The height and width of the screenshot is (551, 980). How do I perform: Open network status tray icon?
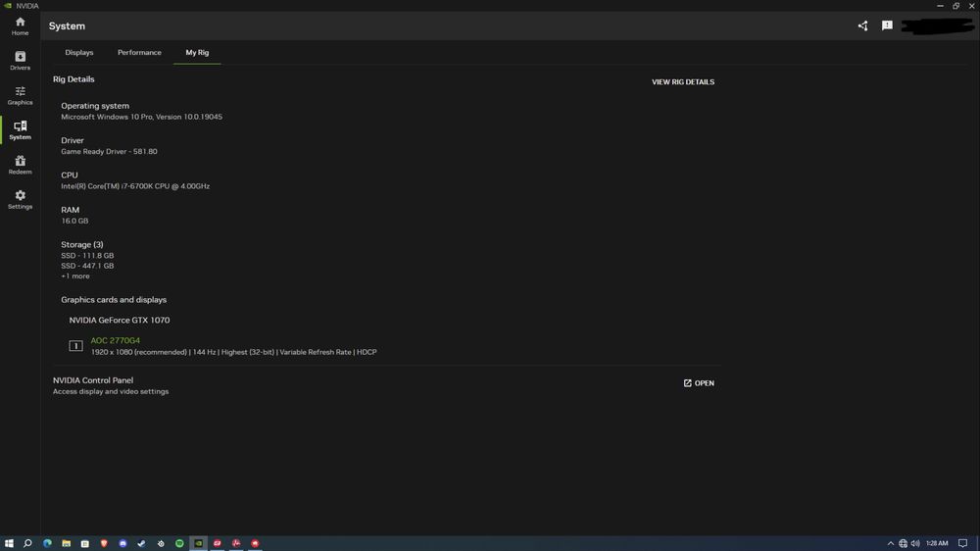[904, 543]
